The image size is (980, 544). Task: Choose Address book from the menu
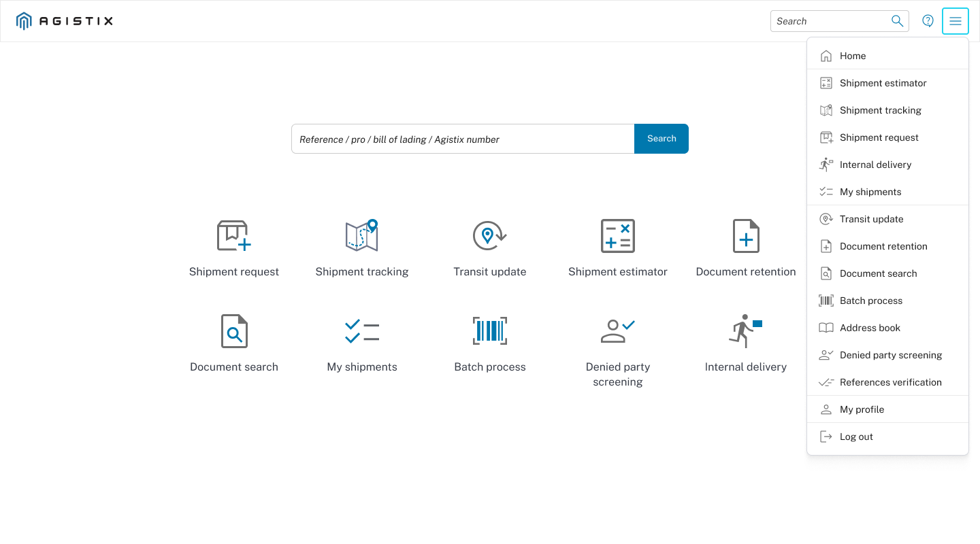point(870,328)
